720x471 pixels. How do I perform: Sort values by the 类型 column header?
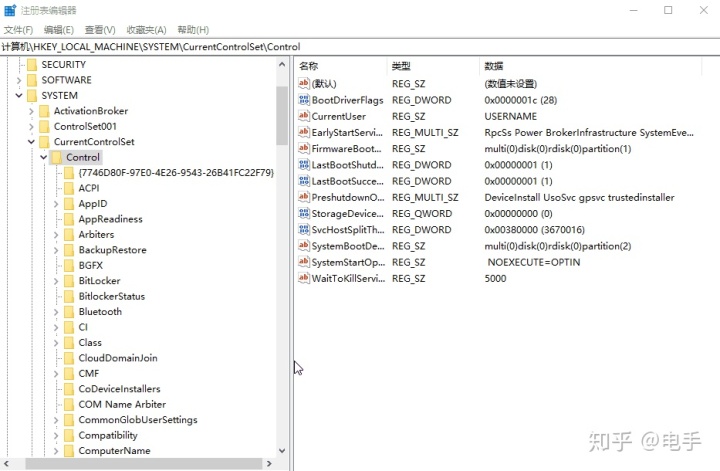click(433, 66)
